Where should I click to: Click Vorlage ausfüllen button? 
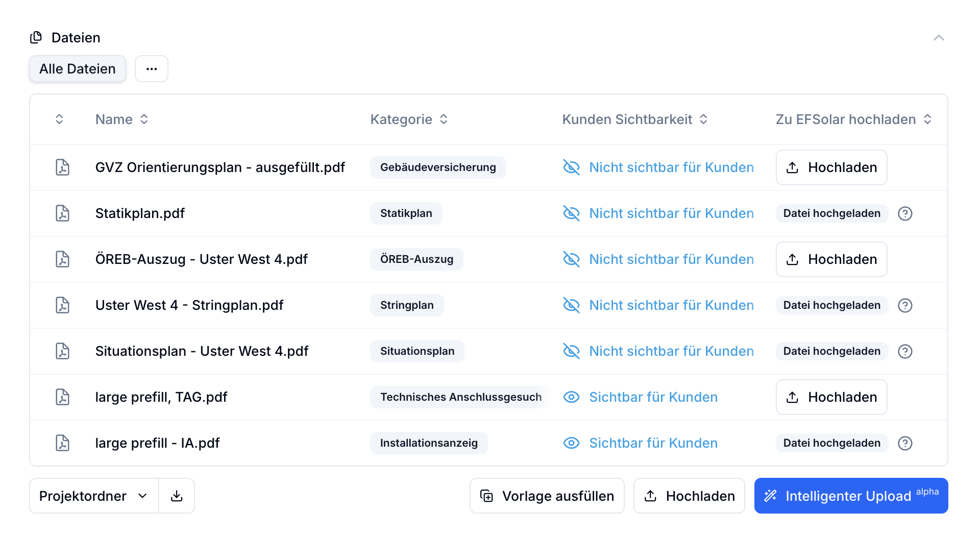[547, 496]
